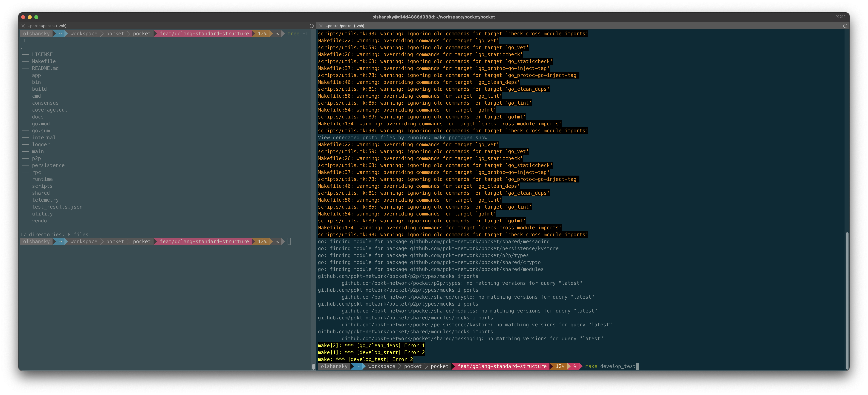The width and height of the screenshot is (868, 395).
Task: Close the left pane's ..pocket/pocket session
Action: 23,26
